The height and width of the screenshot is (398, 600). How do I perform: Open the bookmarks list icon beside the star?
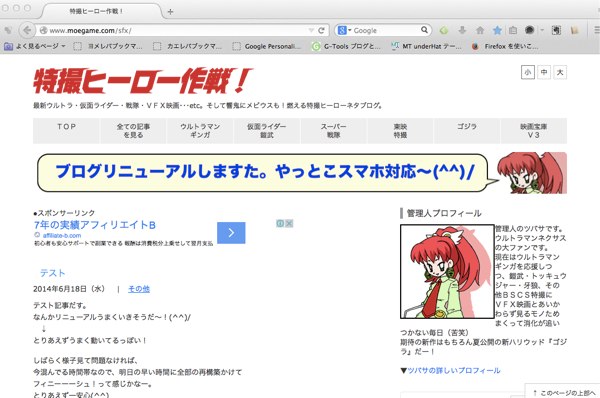pyautogui.click(x=513, y=30)
